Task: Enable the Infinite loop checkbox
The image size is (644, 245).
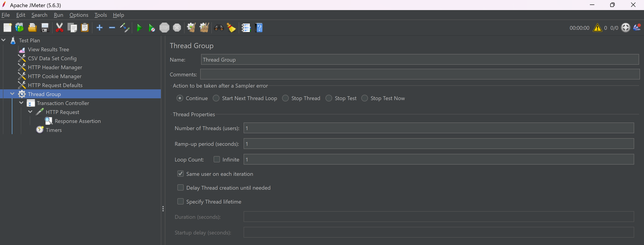Action: coord(217,159)
